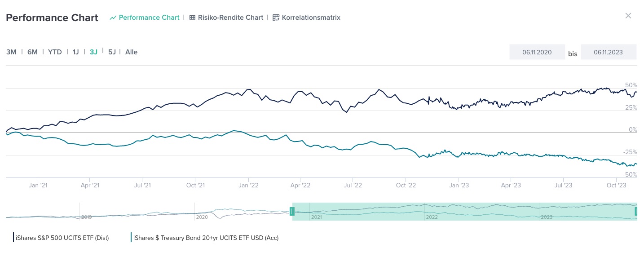Open the Korrelationsmatrix tab
Image resolution: width=644 pixels, height=257 pixels.
311,18
